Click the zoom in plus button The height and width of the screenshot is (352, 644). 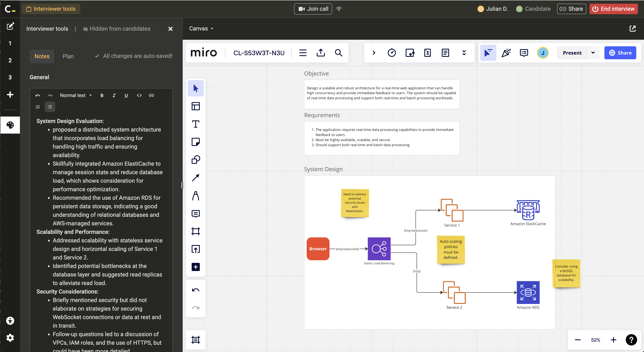pos(613,340)
